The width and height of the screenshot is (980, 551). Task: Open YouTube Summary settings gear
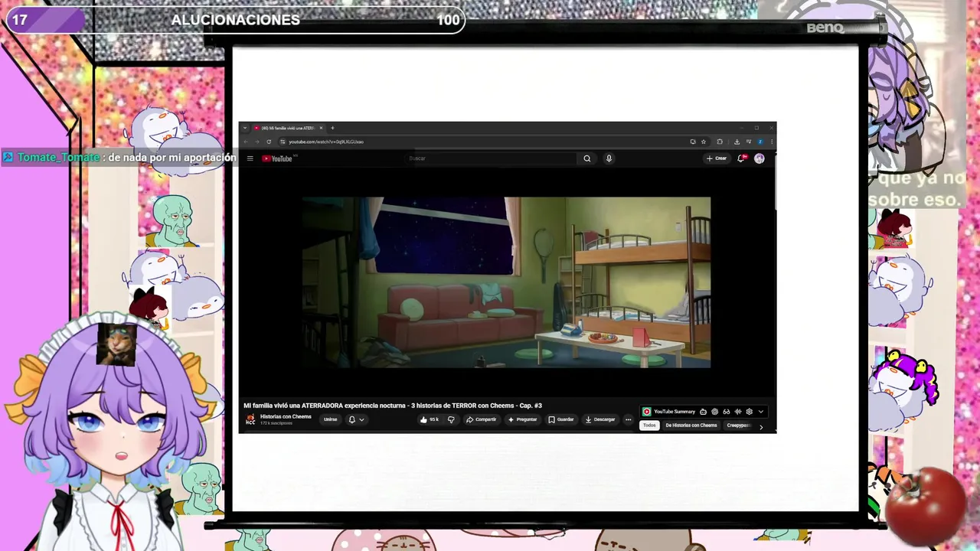749,412
